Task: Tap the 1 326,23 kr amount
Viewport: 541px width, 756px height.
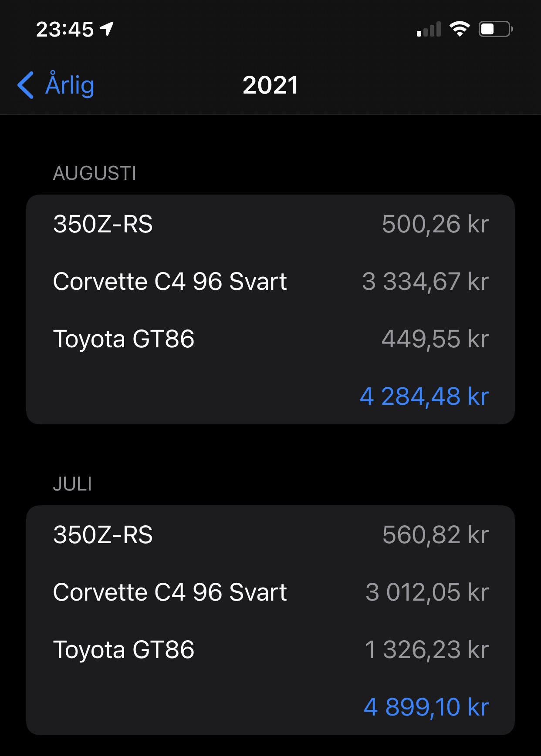Action: click(x=426, y=649)
